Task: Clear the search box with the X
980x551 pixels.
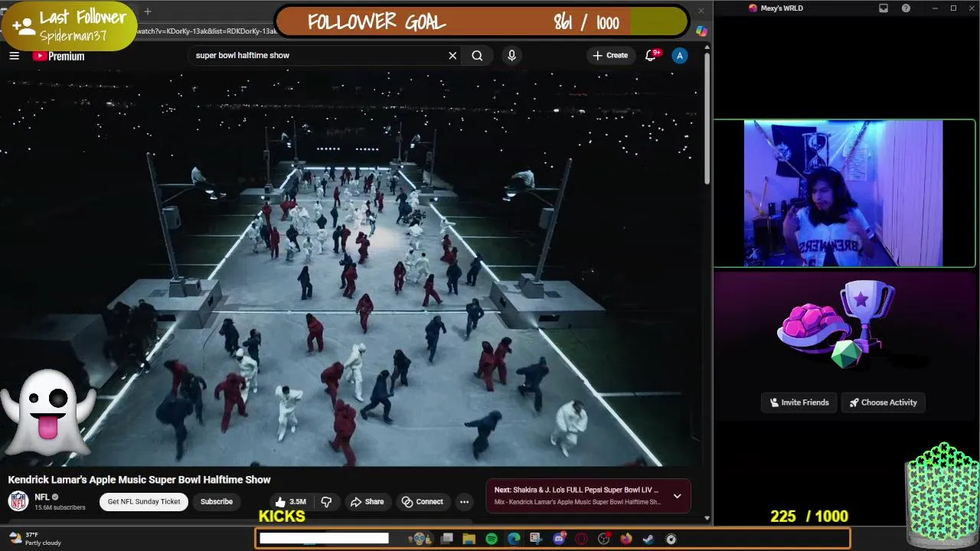Action: coord(452,55)
